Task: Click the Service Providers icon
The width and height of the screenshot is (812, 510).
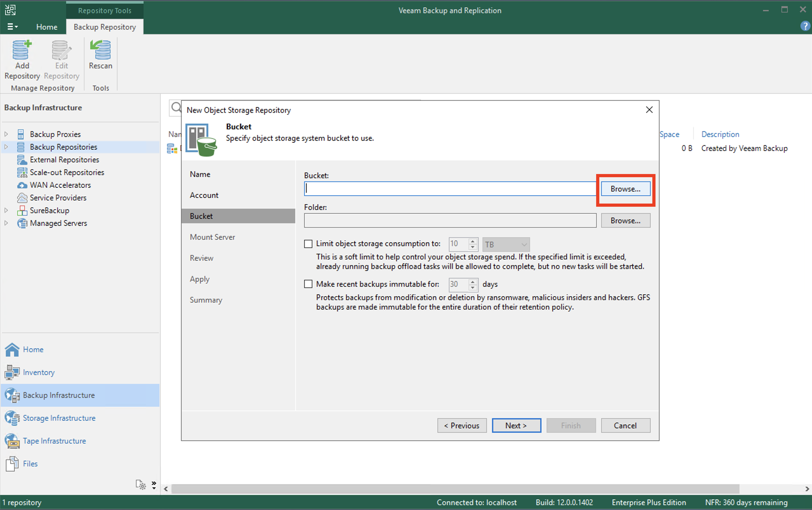Action: pyautogui.click(x=22, y=198)
